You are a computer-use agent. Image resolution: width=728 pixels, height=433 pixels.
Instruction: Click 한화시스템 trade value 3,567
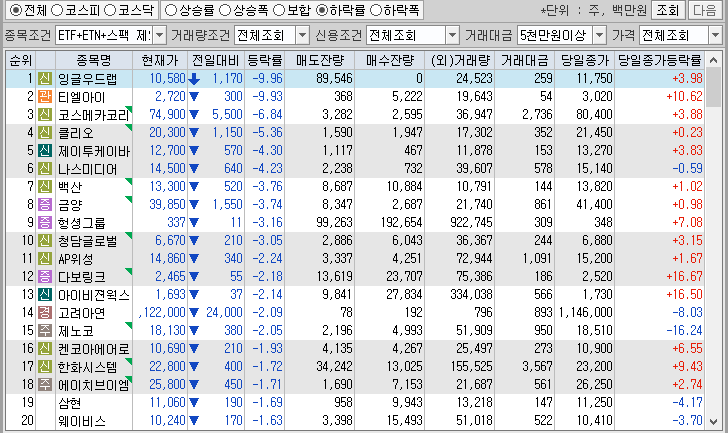coord(537,367)
